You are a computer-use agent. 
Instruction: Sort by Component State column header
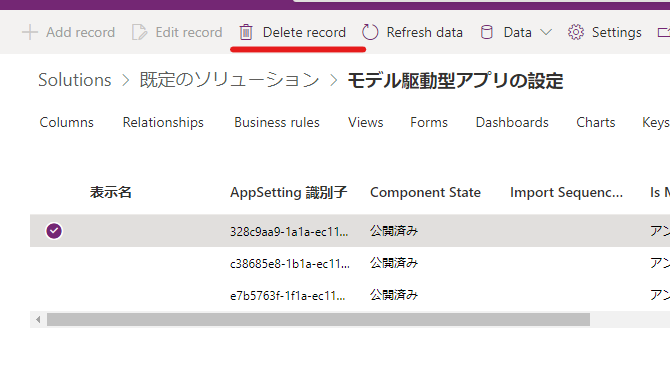click(x=425, y=192)
